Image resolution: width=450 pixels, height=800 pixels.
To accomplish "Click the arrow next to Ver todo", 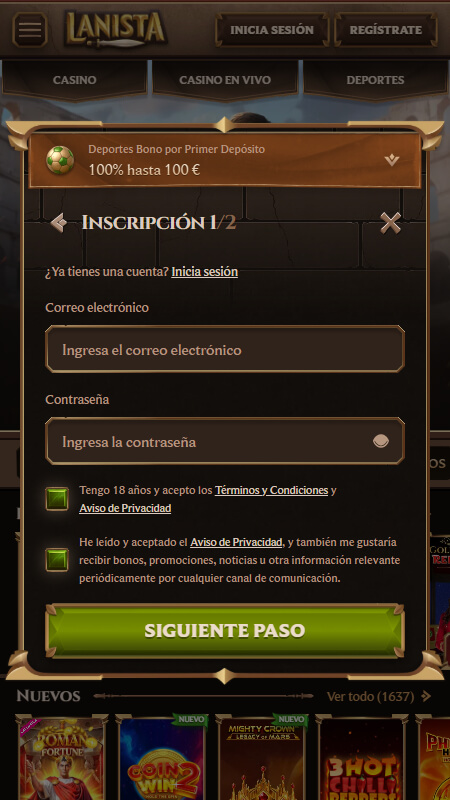I will [x=427, y=696].
